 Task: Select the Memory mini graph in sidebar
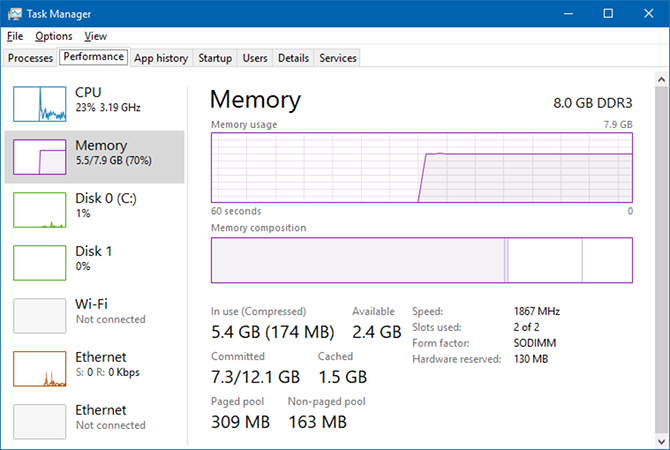[x=39, y=157]
